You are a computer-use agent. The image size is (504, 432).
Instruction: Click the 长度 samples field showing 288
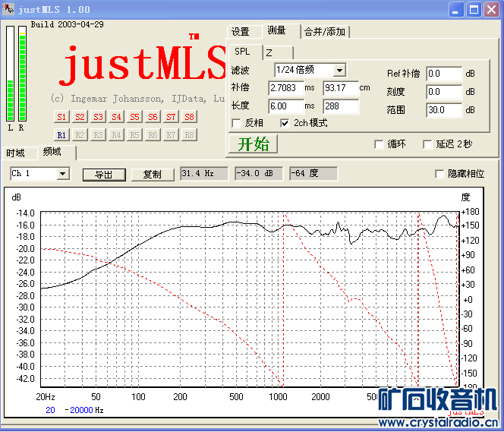click(x=341, y=106)
